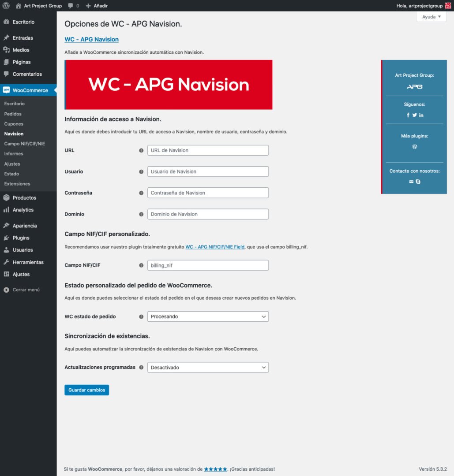
Task: Open the Facebook icon under Síguenos
Action: (408, 115)
